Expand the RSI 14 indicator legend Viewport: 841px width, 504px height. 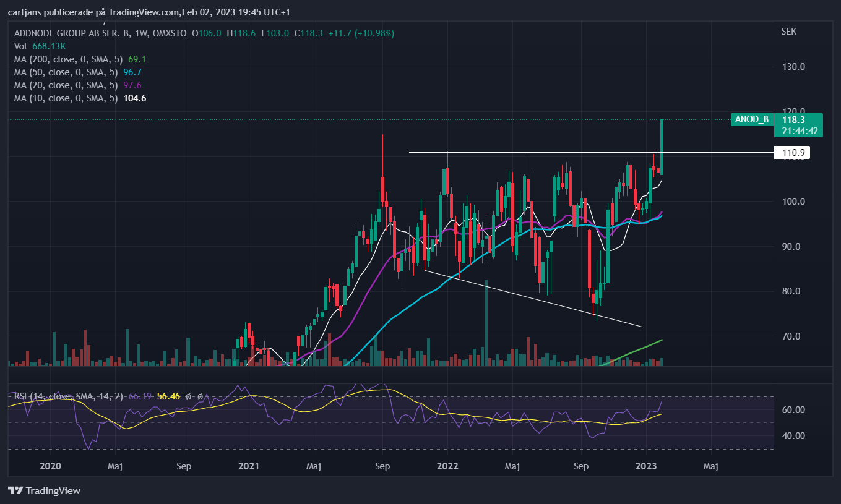(x=68, y=396)
